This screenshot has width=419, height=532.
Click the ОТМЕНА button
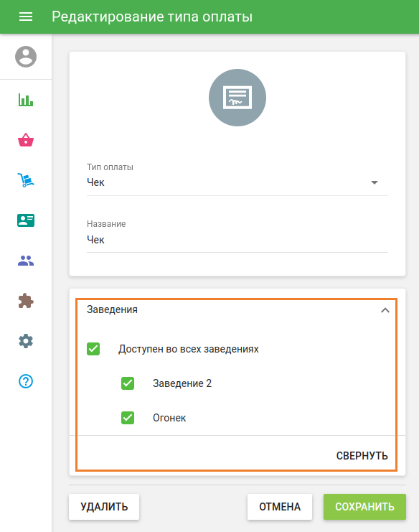(x=280, y=507)
